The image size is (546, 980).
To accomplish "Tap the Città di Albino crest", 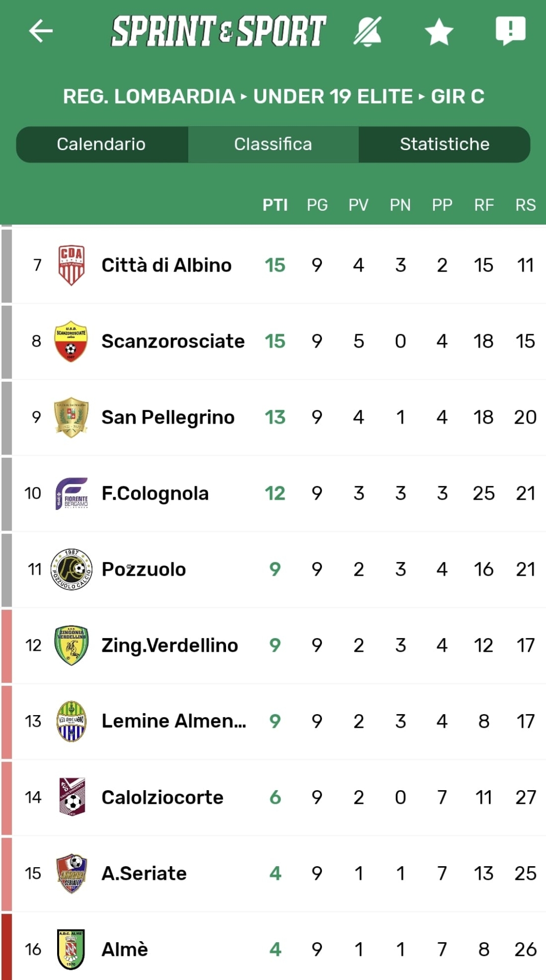I will pos(71,265).
